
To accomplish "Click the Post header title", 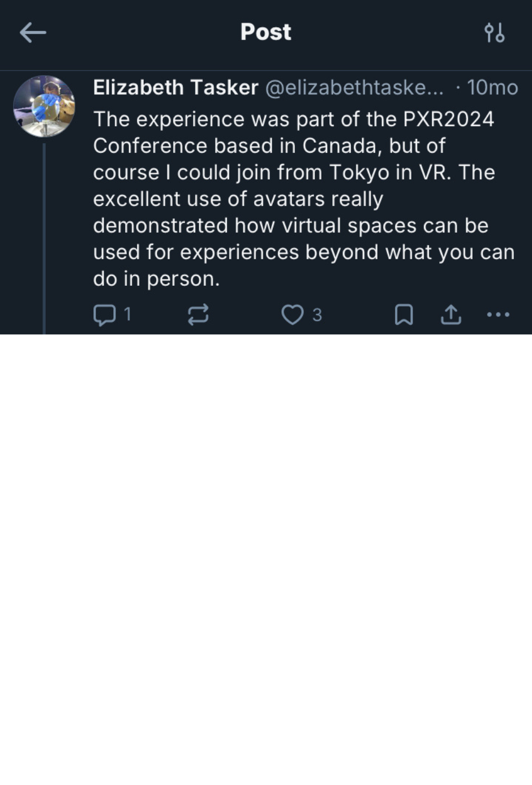I will coord(265,32).
